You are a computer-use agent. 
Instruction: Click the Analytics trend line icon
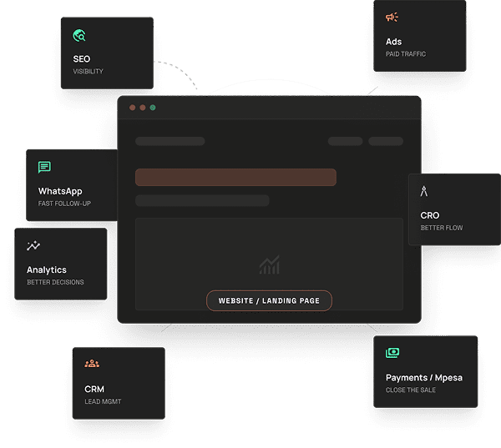point(33,246)
